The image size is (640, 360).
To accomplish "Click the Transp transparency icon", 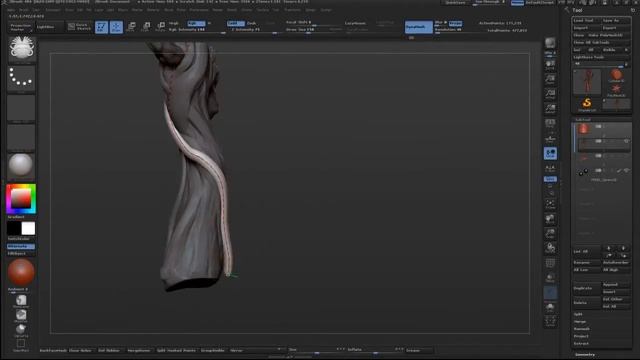I will (550, 278).
